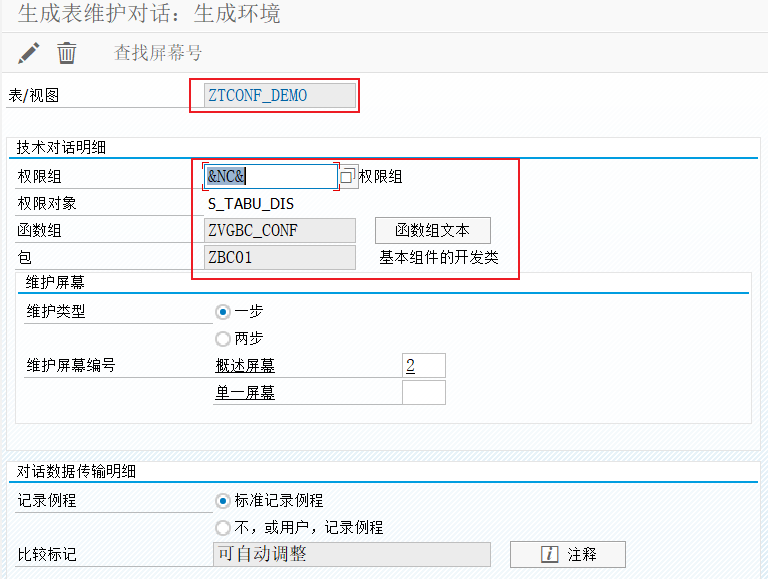
Task: Focus the 权限组 input with &NC&
Action: (x=270, y=176)
